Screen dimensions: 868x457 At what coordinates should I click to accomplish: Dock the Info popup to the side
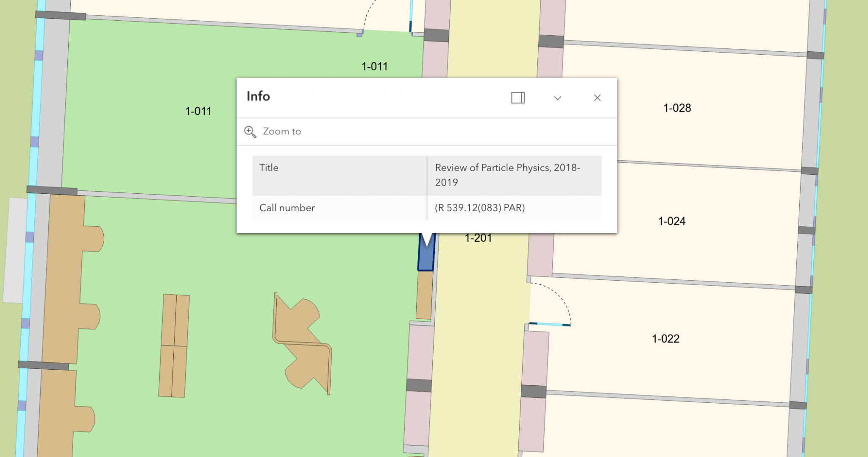517,98
